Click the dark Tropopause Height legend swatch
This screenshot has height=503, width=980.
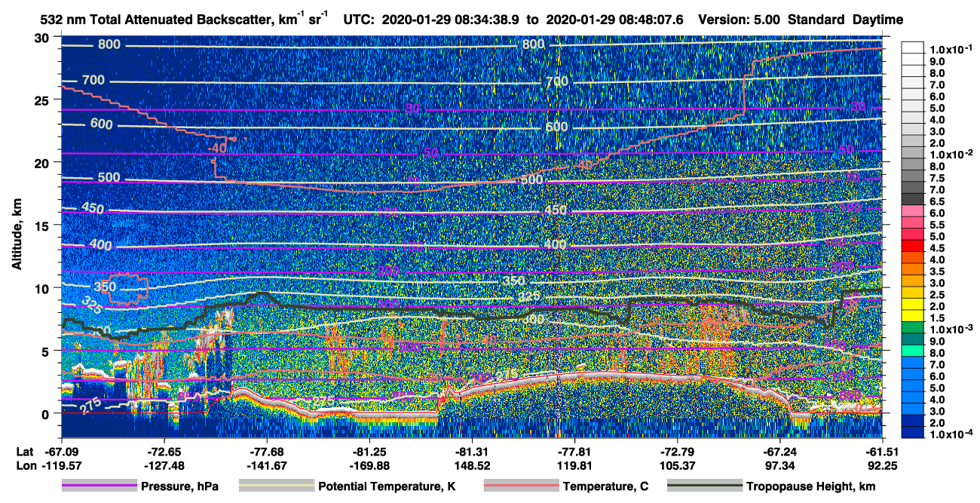(704, 486)
